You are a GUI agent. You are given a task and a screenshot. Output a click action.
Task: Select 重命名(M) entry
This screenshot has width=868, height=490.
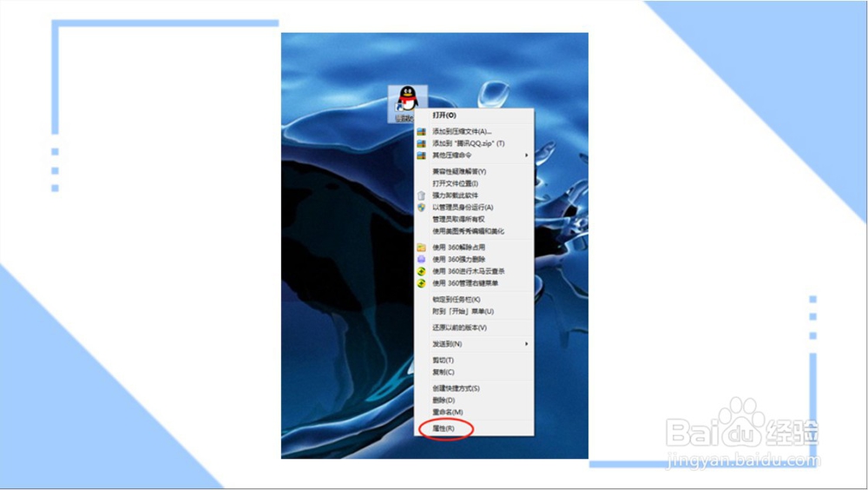tap(475, 413)
